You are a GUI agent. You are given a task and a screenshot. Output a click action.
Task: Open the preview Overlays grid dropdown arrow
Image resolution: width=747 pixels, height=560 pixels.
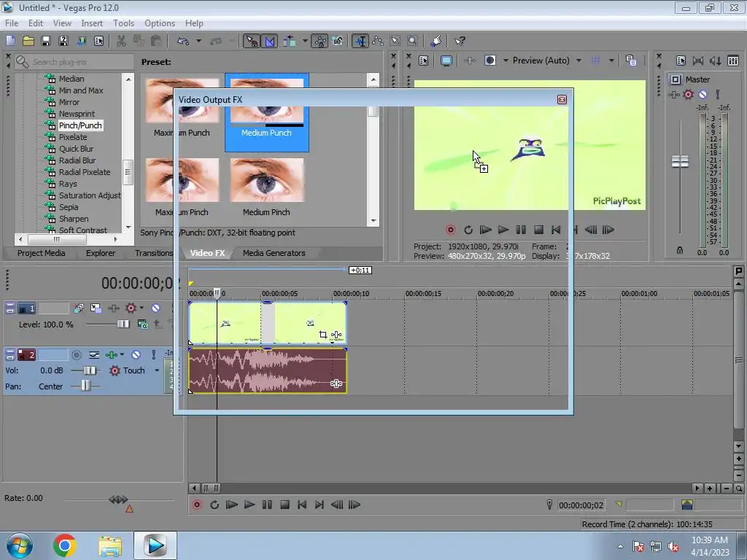611,61
